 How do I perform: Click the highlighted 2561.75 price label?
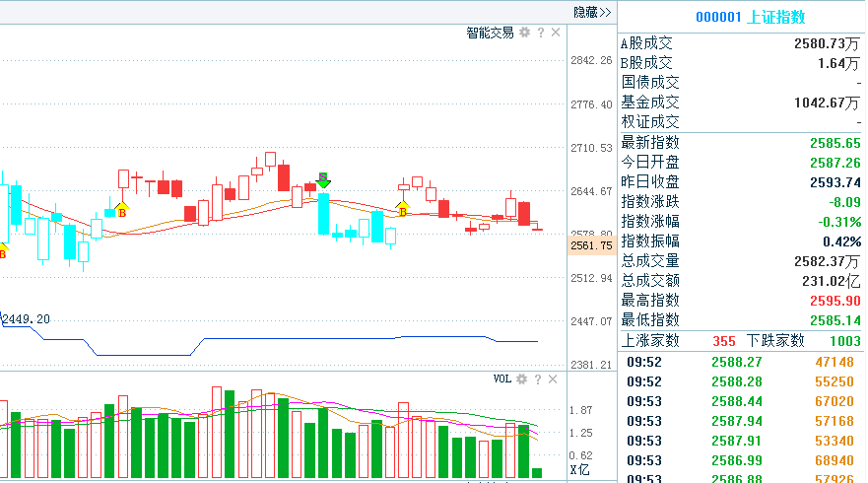click(x=591, y=245)
